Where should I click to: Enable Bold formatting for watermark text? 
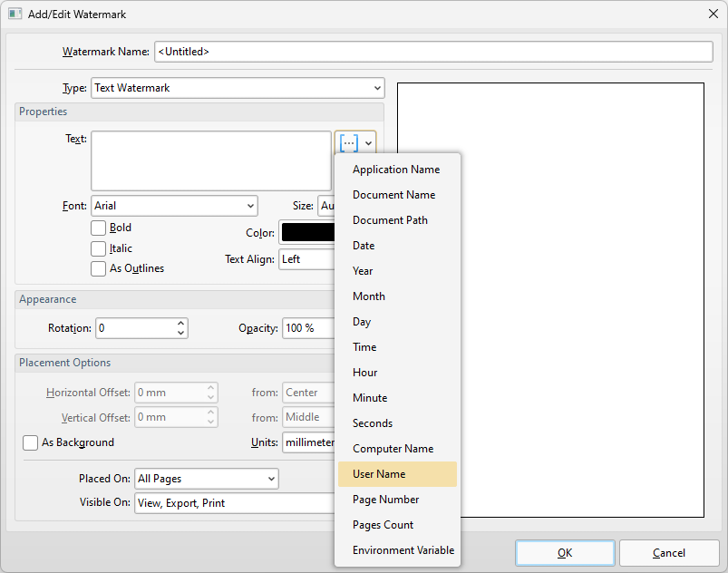point(98,228)
